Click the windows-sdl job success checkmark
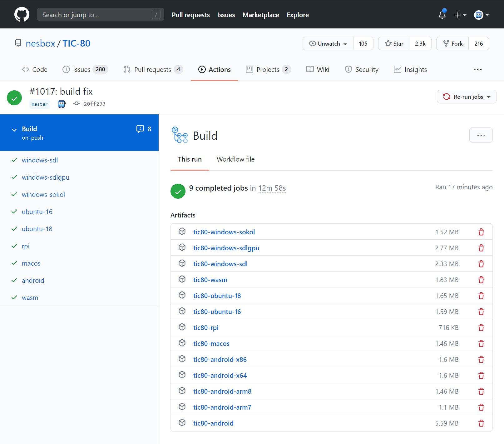 tap(14, 160)
